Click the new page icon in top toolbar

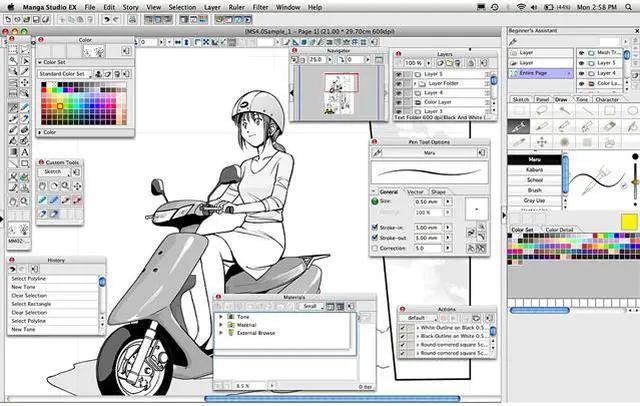(x=8, y=19)
